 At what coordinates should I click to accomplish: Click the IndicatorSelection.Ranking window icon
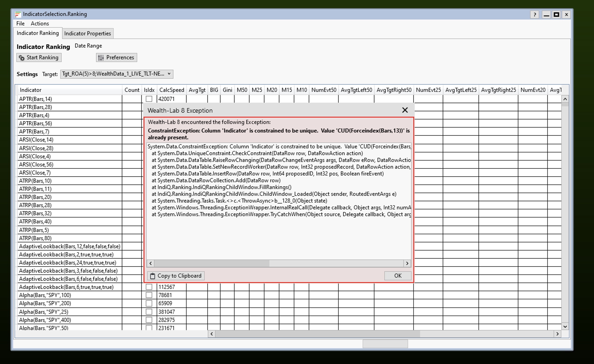[x=18, y=14]
